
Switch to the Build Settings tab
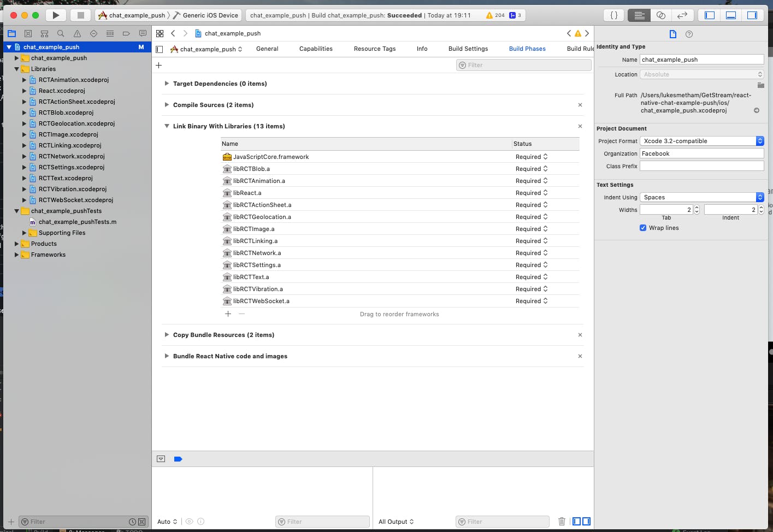click(468, 49)
